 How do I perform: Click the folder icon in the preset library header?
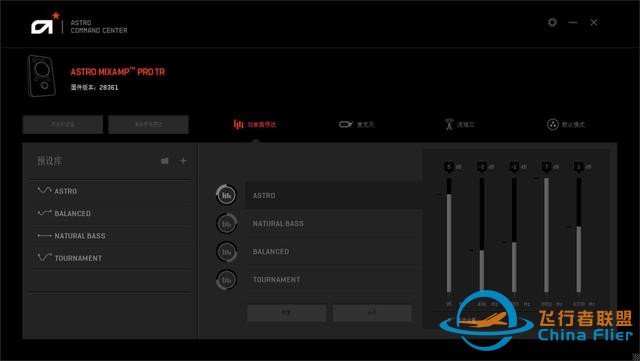(165, 161)
